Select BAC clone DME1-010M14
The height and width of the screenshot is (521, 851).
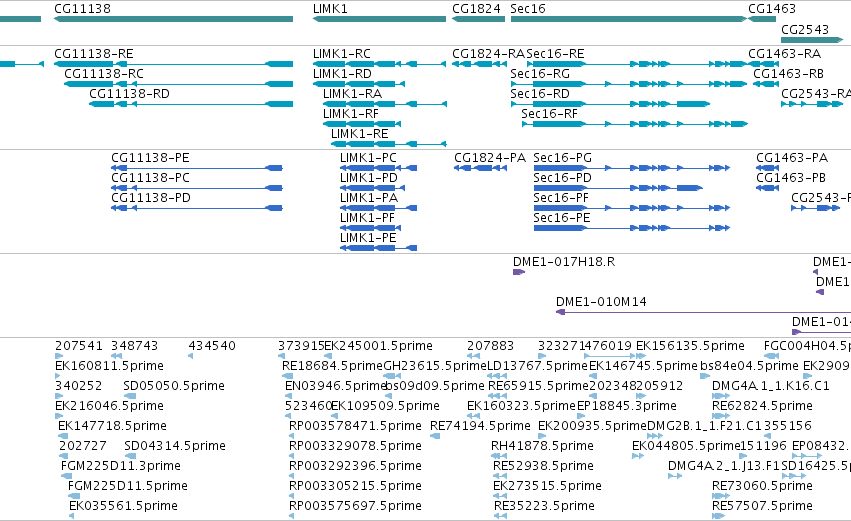601,302
